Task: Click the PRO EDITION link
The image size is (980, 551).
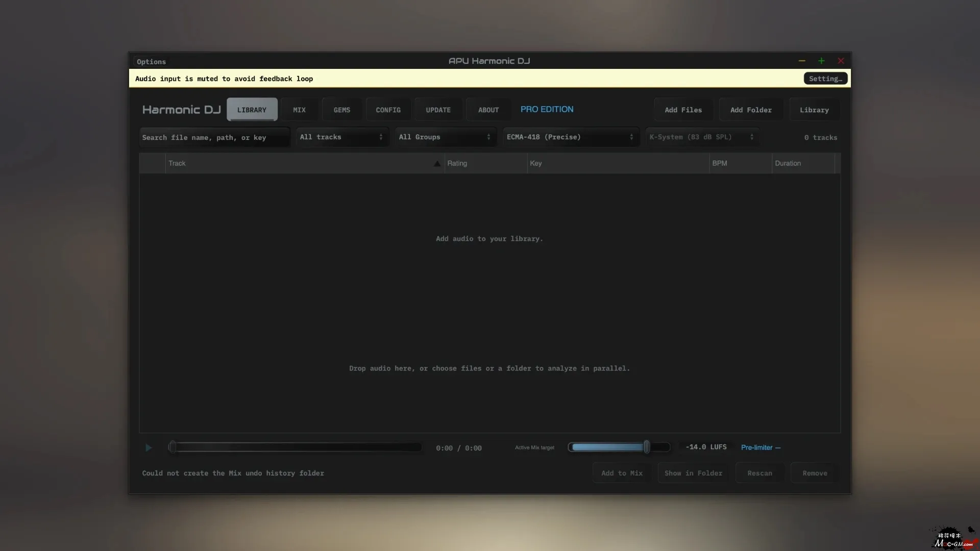Action: coord(547,109)
